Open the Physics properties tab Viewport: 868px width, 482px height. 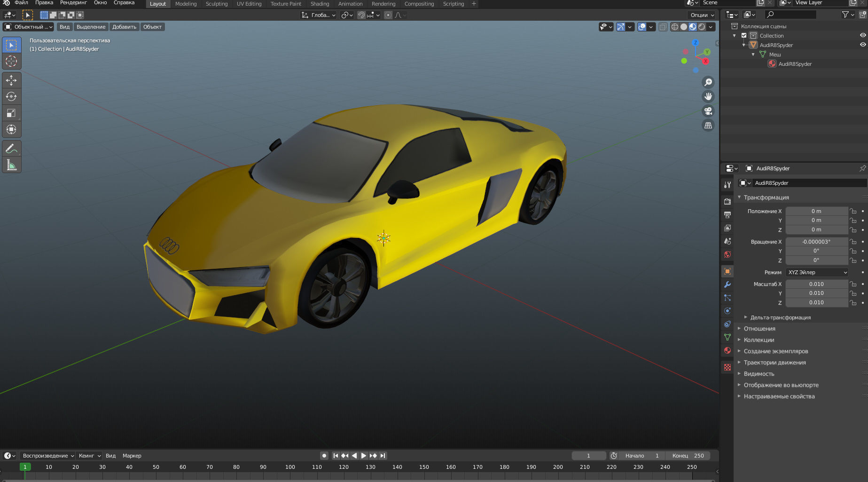[x=727, y=311]
